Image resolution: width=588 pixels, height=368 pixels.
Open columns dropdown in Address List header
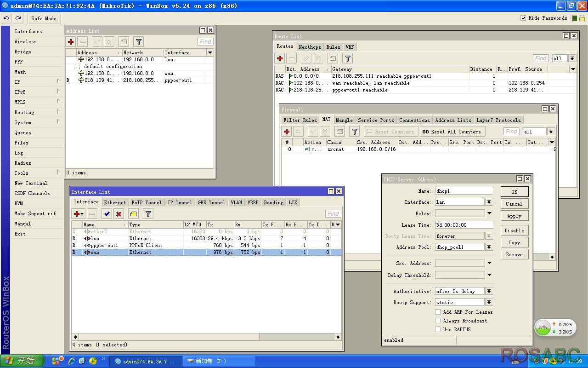210,52
